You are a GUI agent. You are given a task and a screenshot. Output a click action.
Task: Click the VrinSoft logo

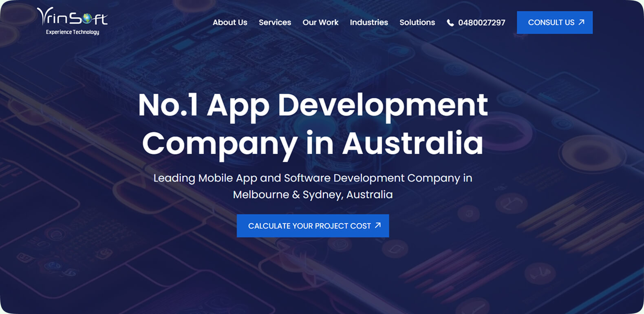point(72,21)
